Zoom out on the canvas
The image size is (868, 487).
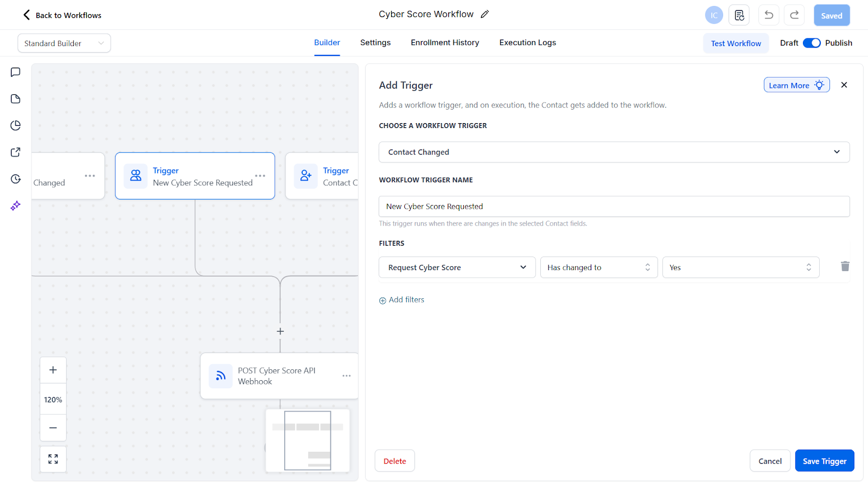click(x=53, y=428)
